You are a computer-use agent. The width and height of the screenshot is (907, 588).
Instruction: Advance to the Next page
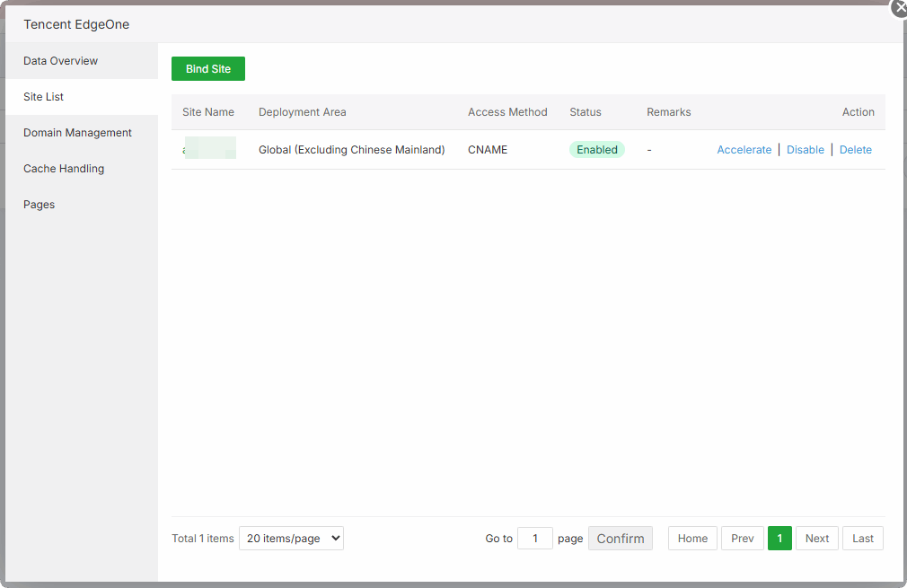(x=816, y=539)
